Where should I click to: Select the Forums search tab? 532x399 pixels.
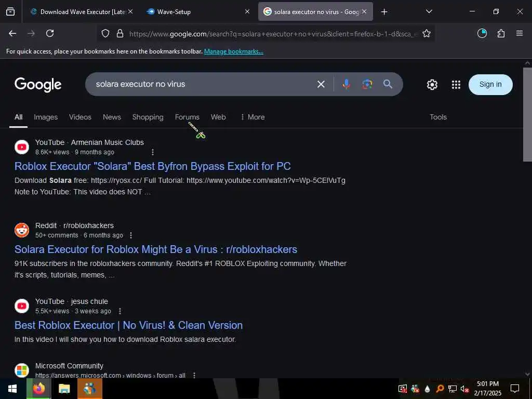coord(187,117)
